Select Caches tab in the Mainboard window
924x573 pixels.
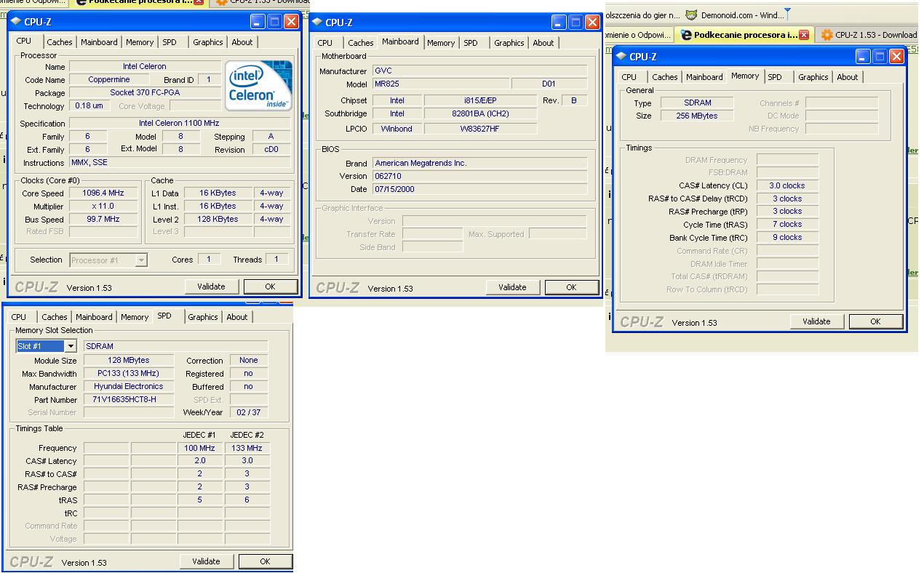[x=361, y=43]
